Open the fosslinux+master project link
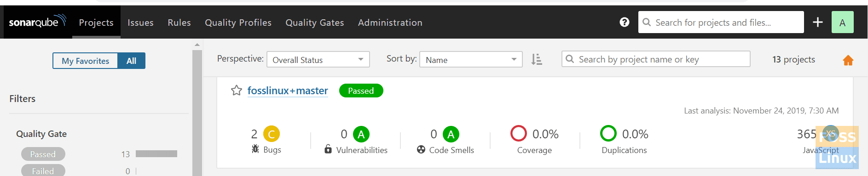Viewport: 868px width, 176px height. (288, 91)
